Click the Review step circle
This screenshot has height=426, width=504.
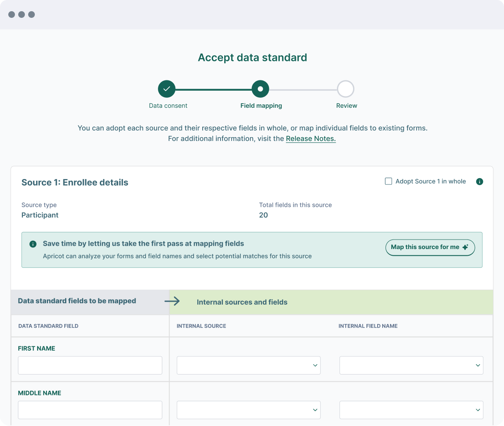346,89
